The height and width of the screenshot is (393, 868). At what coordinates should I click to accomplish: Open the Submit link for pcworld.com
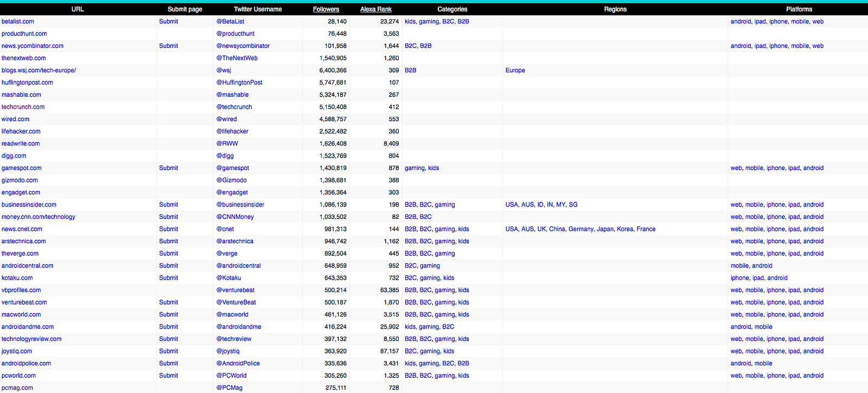169,376
